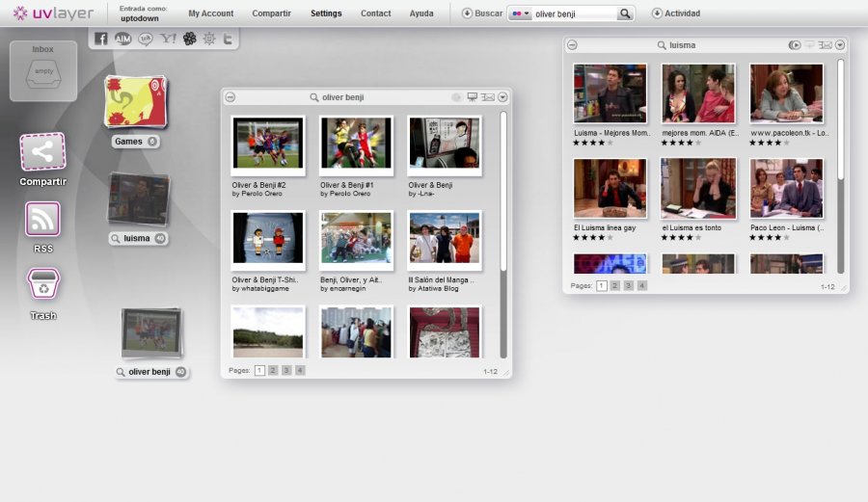Expand the Actividad dropdown
Image resolution: width=868 pixels, height=502 pixels.
657,13
